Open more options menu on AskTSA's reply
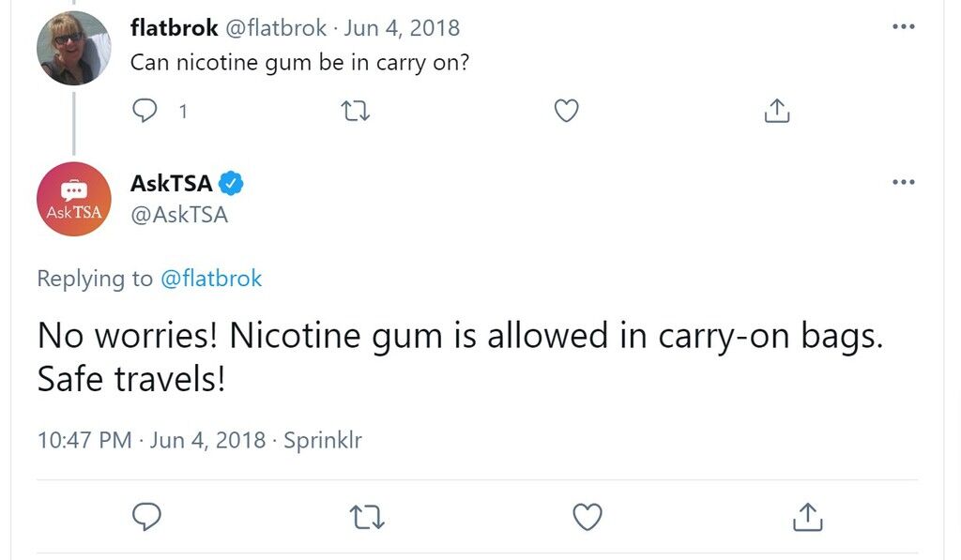Viewport: 961px width, 560px height. point(904,182)
